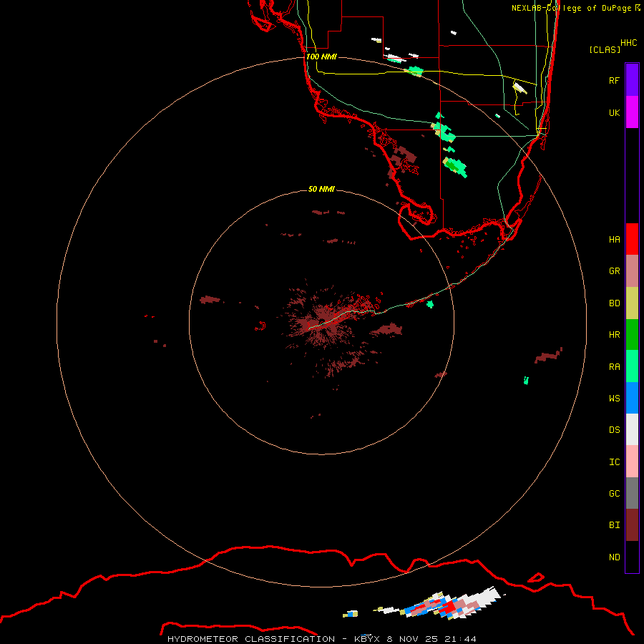Pick the RA light green legend swatch
644x644 pixels.
(632, 366)
